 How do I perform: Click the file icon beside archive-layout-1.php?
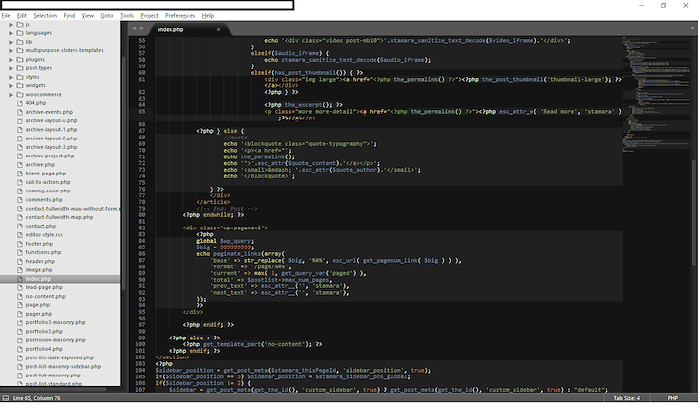tap(20, 129)
